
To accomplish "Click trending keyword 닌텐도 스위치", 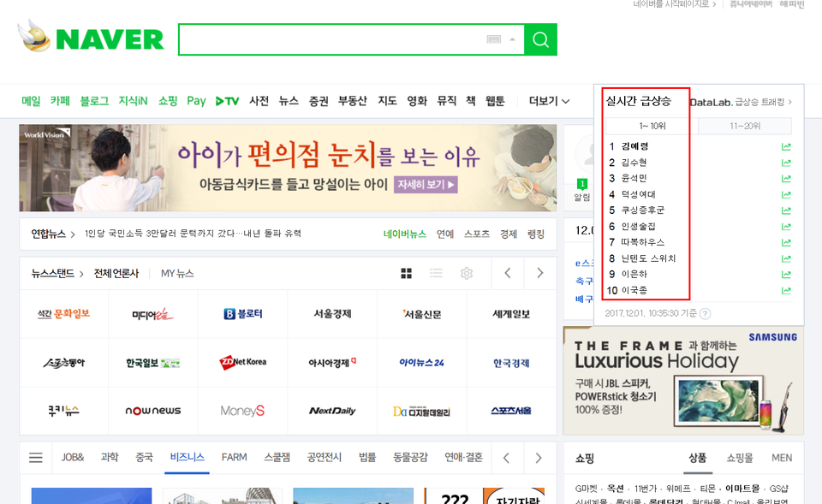I will (x=648, y=258).
